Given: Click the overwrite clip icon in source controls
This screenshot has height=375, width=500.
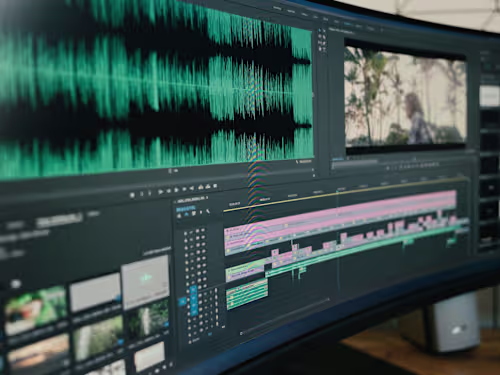Looking at the screenshot, I should [x=208, y=186].
